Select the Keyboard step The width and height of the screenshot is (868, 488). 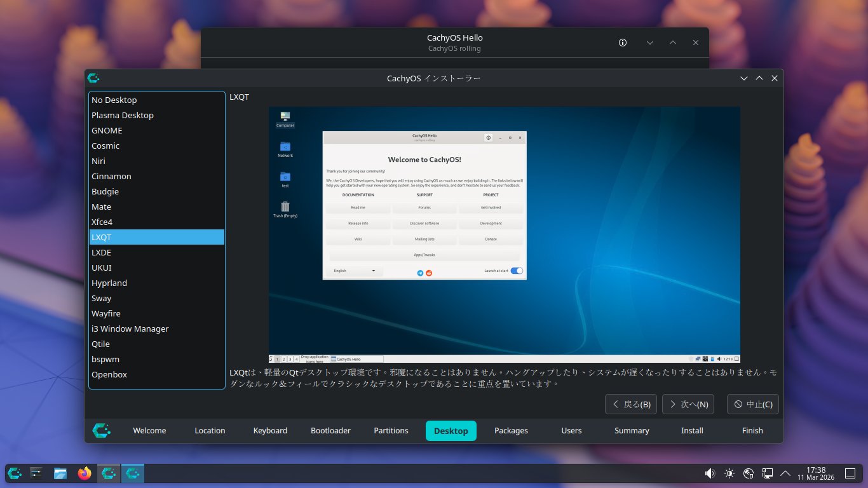(270, 431)
